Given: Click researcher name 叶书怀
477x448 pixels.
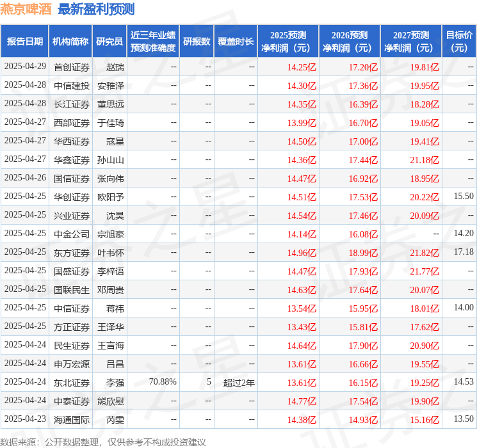Looking at the screenshot, I should [111, 253].
